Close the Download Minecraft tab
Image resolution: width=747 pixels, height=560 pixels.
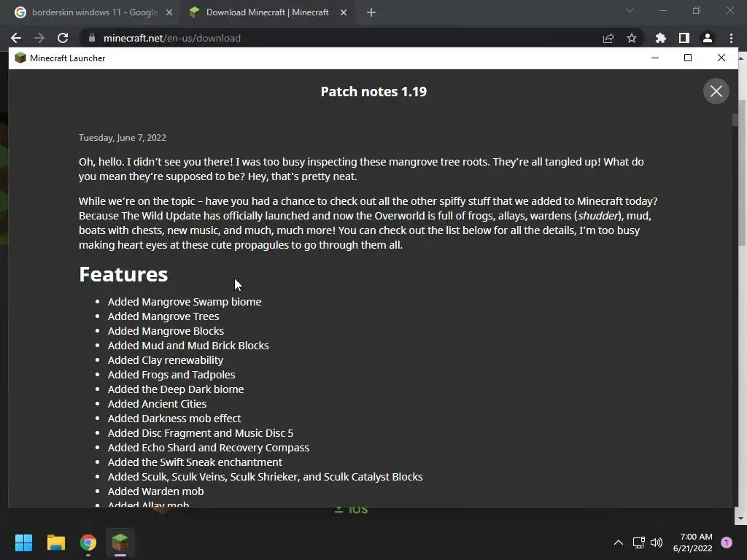coord(344,12)
